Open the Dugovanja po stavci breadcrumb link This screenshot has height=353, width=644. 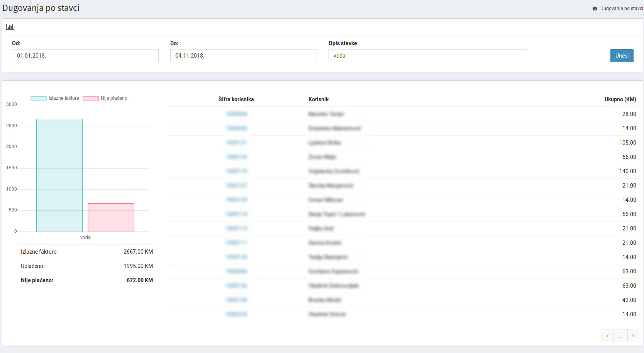[621, 9]
